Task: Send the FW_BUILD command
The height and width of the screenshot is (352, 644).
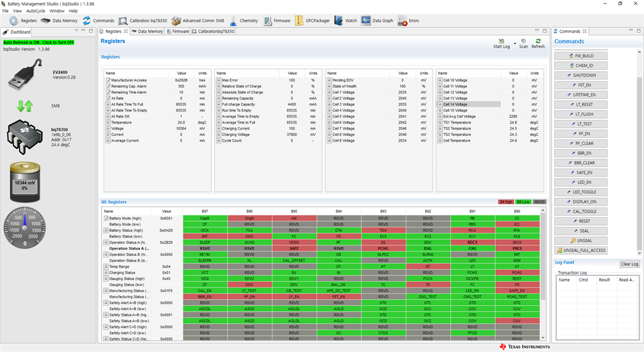Action: click(581, 56)
